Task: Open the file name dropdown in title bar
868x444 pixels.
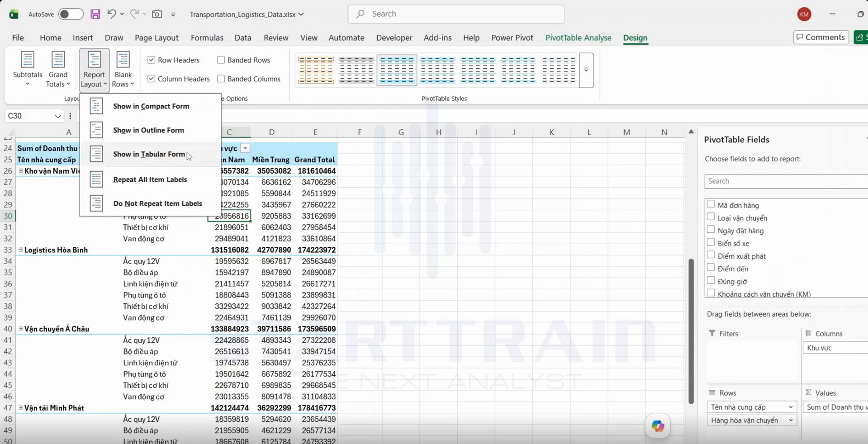Action: coord(301,14)
